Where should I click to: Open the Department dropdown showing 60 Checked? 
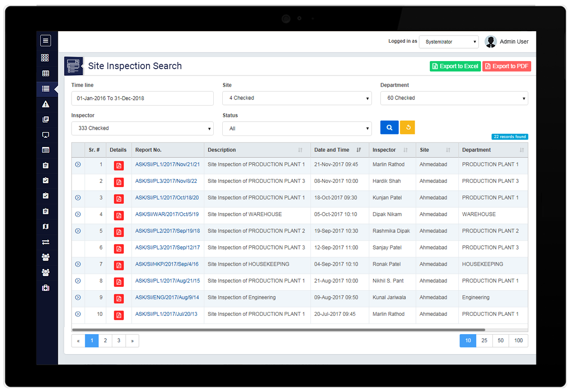coord(454,98)
